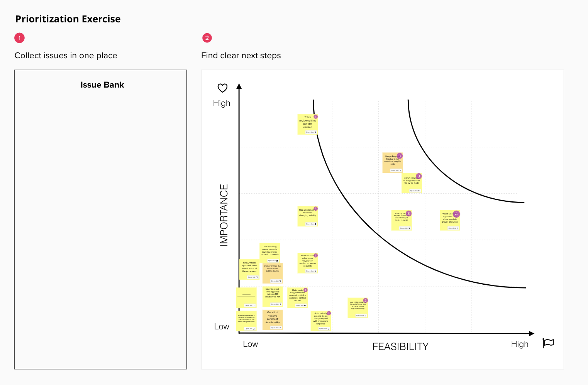Open link on Track reviewed files note
The height and width of the screenshot is (385, 588).
coord(310,132)
